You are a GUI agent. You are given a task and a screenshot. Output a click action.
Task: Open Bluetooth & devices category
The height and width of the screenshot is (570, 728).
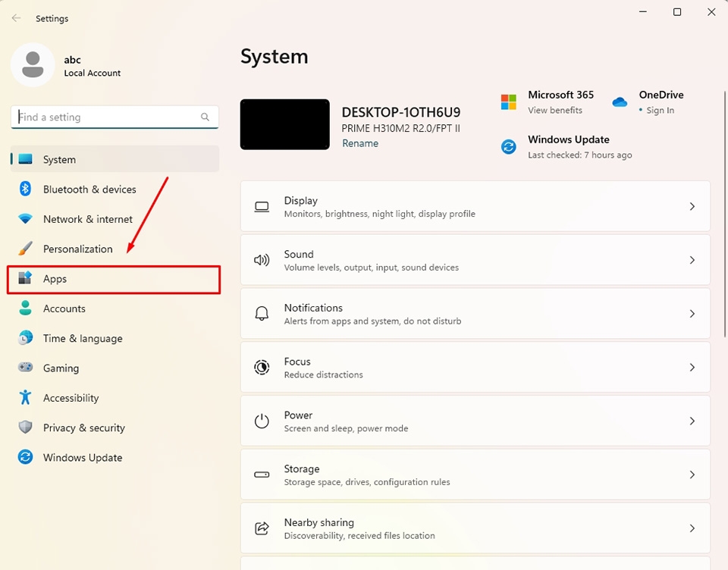pos(115,189)
